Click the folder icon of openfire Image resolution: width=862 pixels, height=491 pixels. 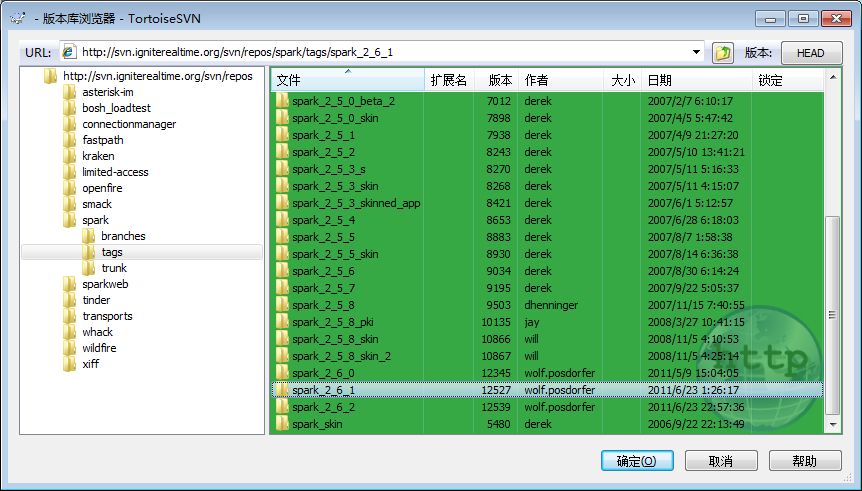click(x=70, y=188)
